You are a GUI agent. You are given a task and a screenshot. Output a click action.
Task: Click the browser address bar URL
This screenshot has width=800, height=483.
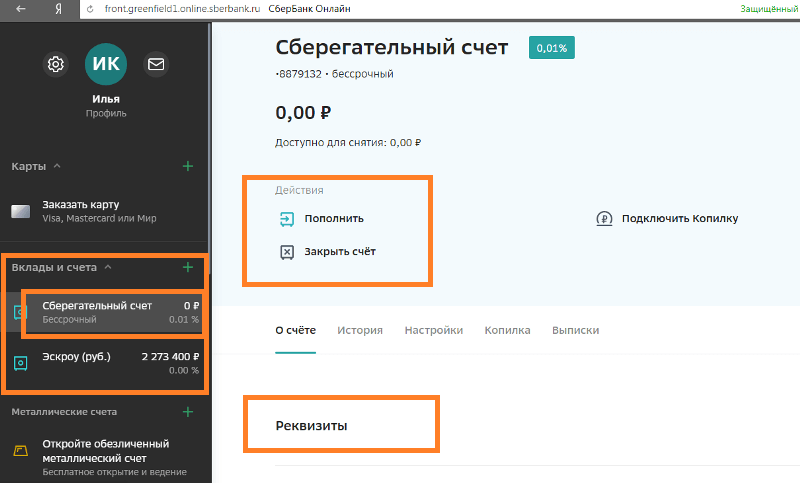pyautogui.click(x=182, y=9)
